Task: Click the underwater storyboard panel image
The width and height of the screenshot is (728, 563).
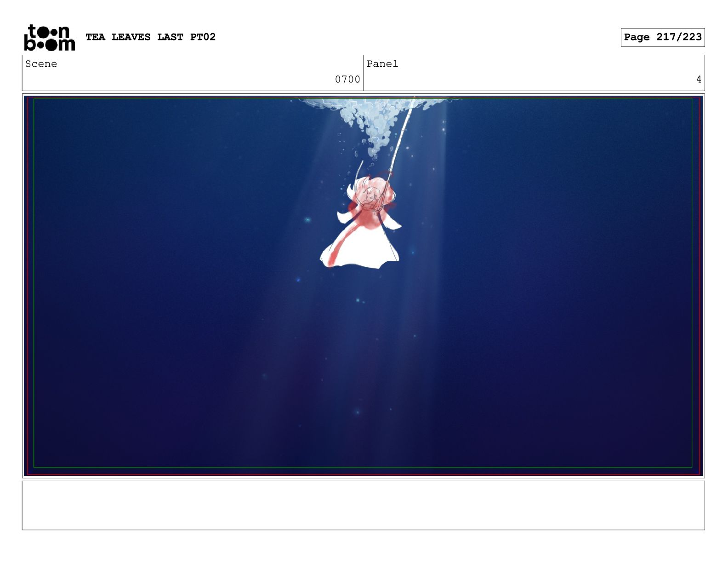Action: click(x=363, y=286)
